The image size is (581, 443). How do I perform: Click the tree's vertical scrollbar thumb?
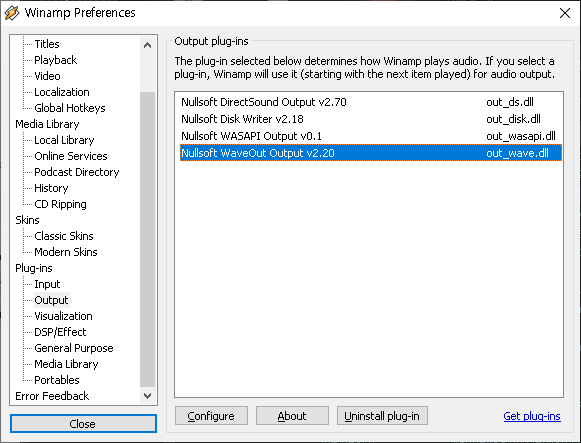(147, 239)
